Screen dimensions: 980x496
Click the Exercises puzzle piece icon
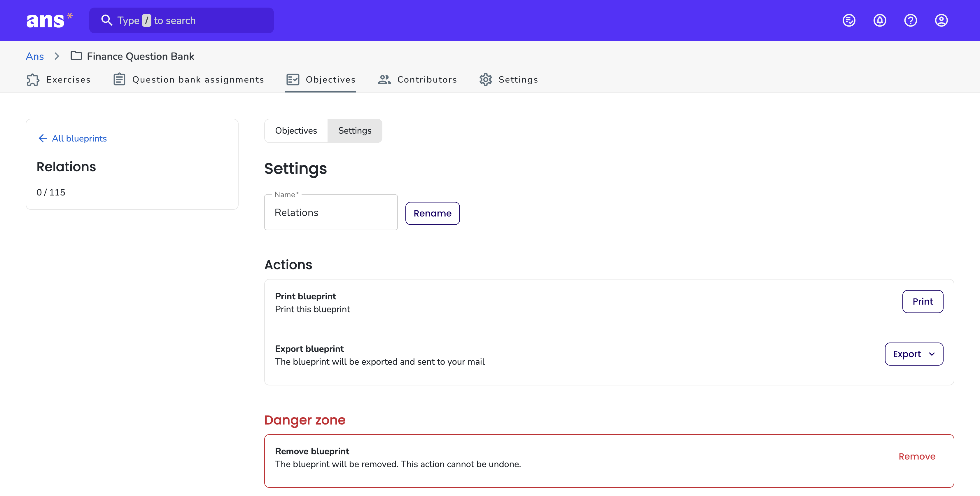click(x=33, y=80)
